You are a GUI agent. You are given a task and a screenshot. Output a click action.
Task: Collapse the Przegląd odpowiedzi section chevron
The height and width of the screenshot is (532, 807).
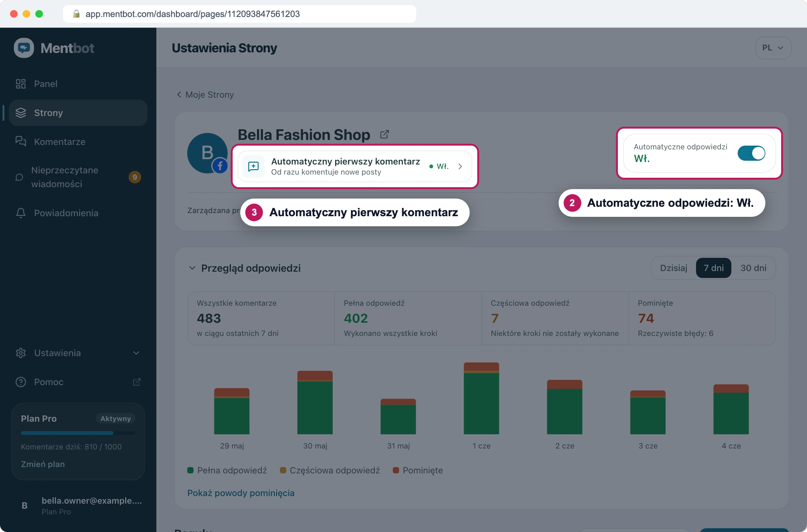[x=192, y=268]
